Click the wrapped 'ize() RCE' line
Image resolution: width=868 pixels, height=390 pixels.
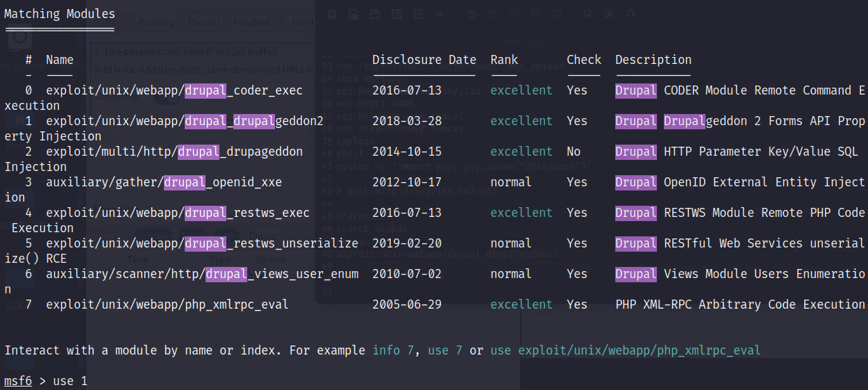coord(35,259)
